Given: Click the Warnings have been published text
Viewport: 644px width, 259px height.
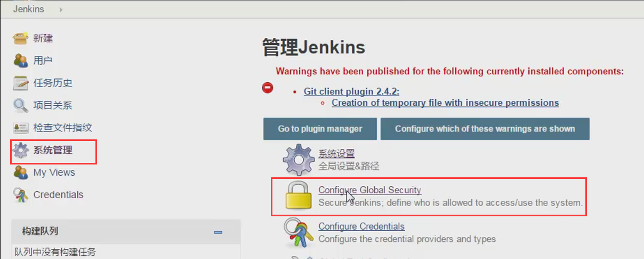Looking at the screenshot, I should point(449,71).
